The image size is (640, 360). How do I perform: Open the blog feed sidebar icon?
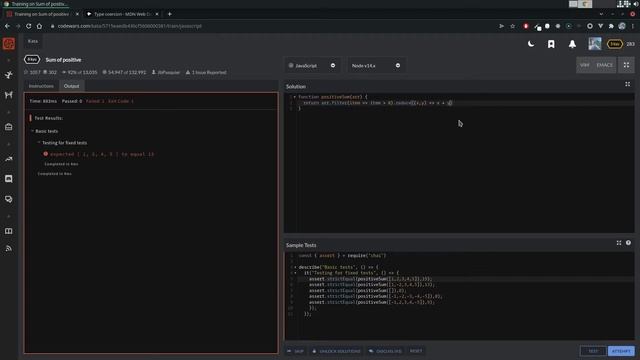pos(9,249)
